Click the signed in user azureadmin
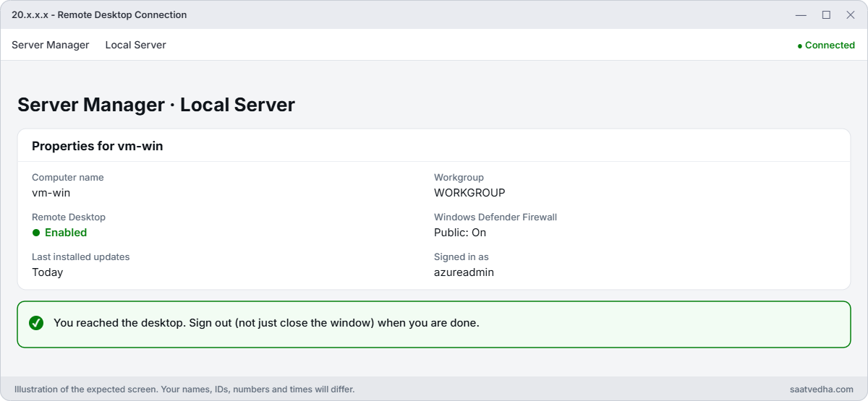The height and width of the screenshot is (401, 868). 464,272
